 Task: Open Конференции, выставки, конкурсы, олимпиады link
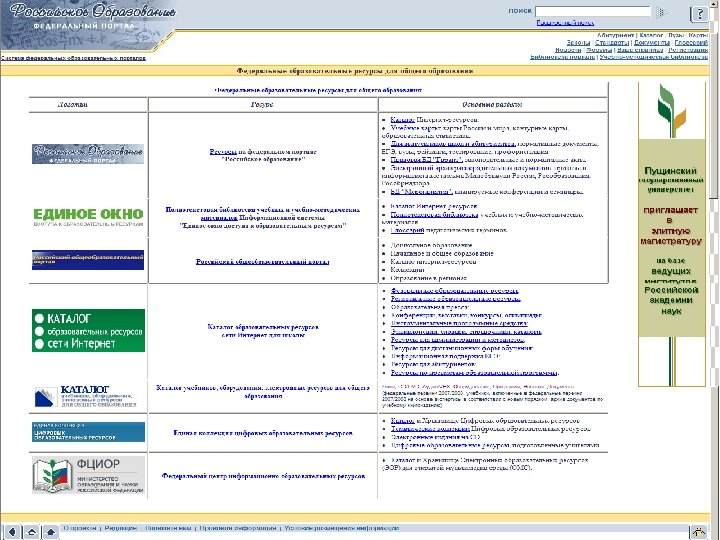click(x=466, y=315)
